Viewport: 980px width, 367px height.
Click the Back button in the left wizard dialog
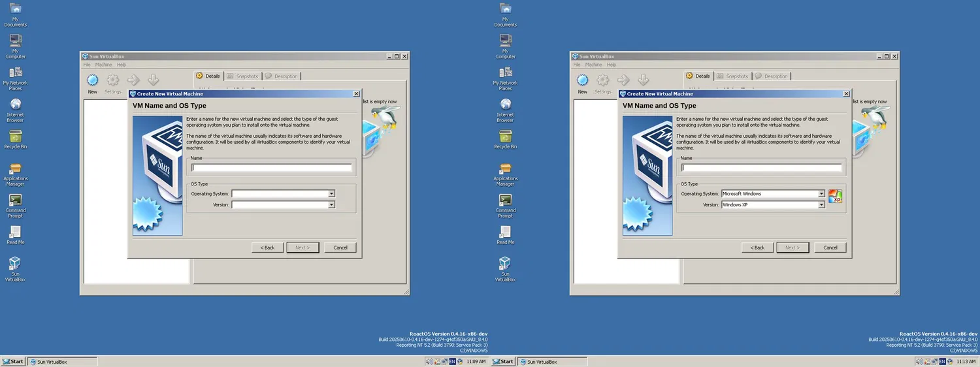coord(268,247)
